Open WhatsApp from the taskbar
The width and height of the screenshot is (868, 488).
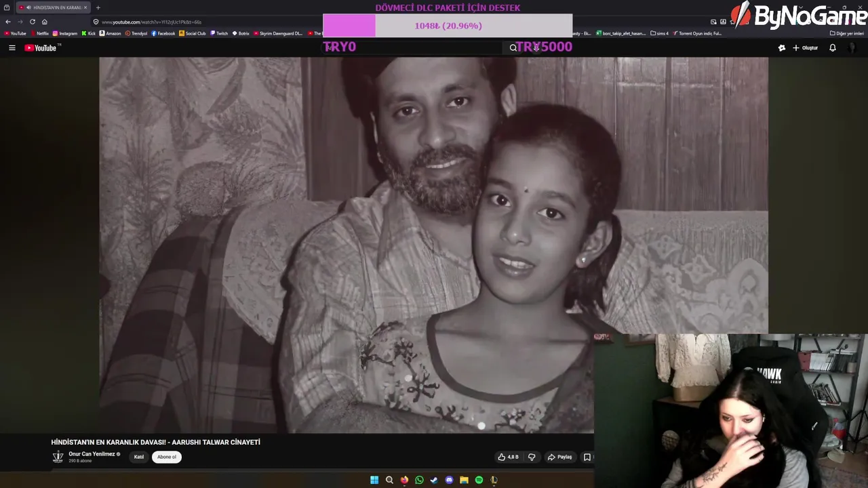tap(419, 480)
